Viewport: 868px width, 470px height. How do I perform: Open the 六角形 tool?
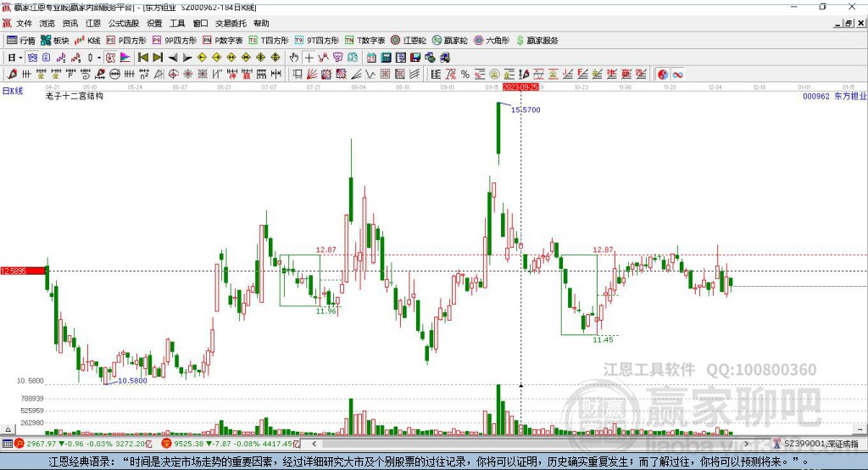point(492,41)
